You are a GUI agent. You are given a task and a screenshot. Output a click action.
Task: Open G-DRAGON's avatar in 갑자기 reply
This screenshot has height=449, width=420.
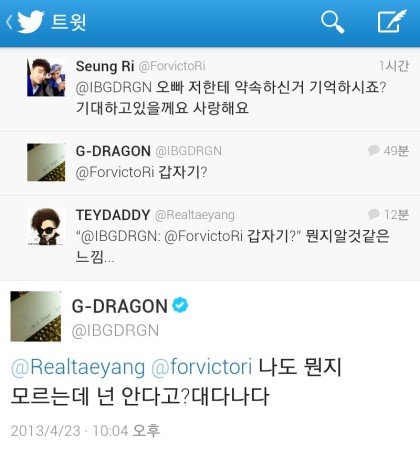[46, 162]
